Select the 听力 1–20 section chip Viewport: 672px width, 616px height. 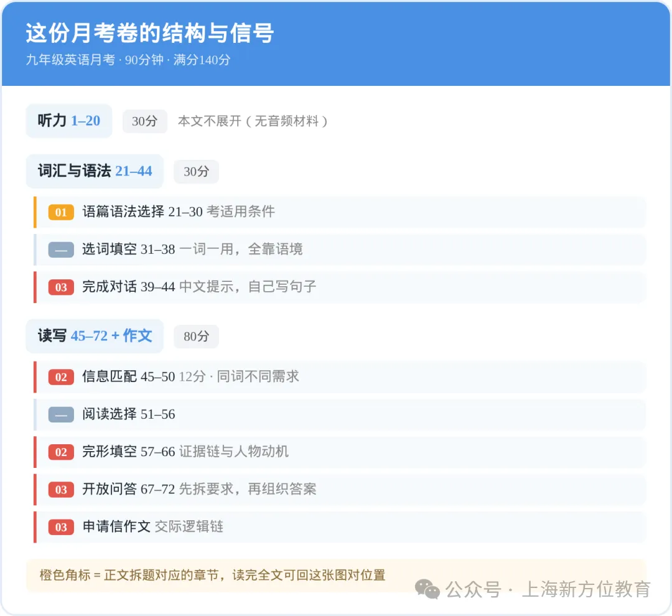click(69, 121)
